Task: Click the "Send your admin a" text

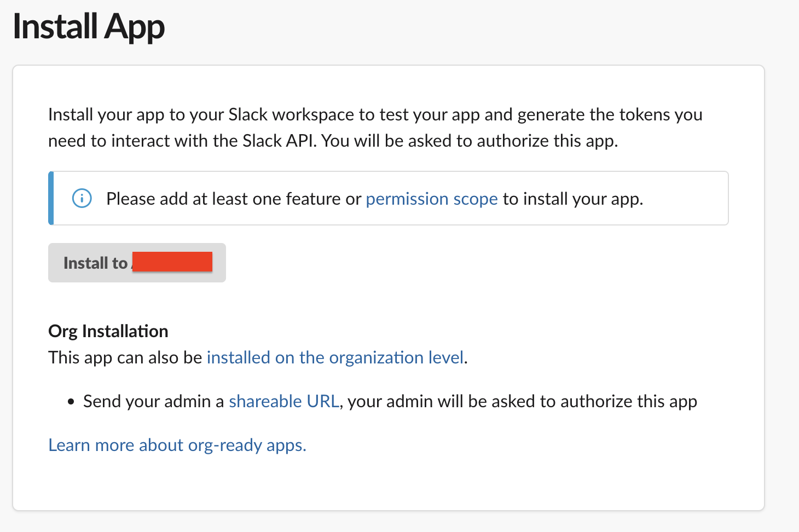Action: [x=153, y=401]
